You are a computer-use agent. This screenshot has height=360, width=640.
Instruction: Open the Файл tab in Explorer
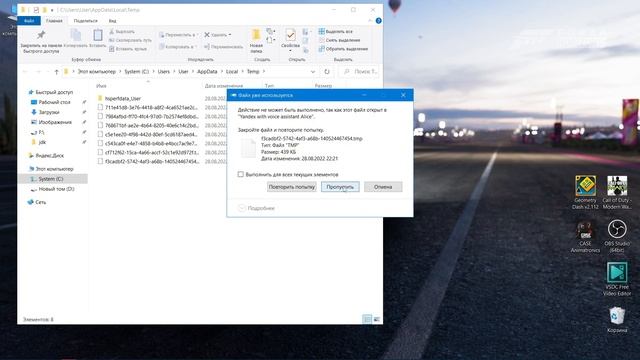point(29,20)
